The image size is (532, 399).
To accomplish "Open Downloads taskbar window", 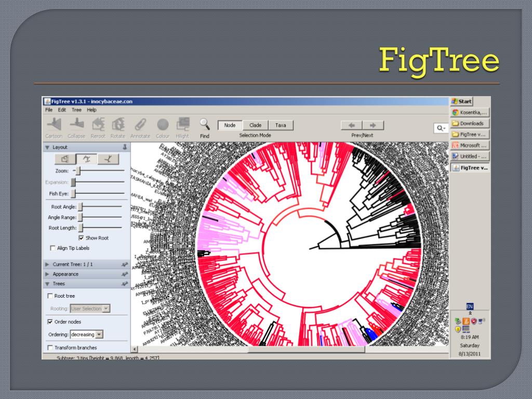I will (x=470, y=124).
